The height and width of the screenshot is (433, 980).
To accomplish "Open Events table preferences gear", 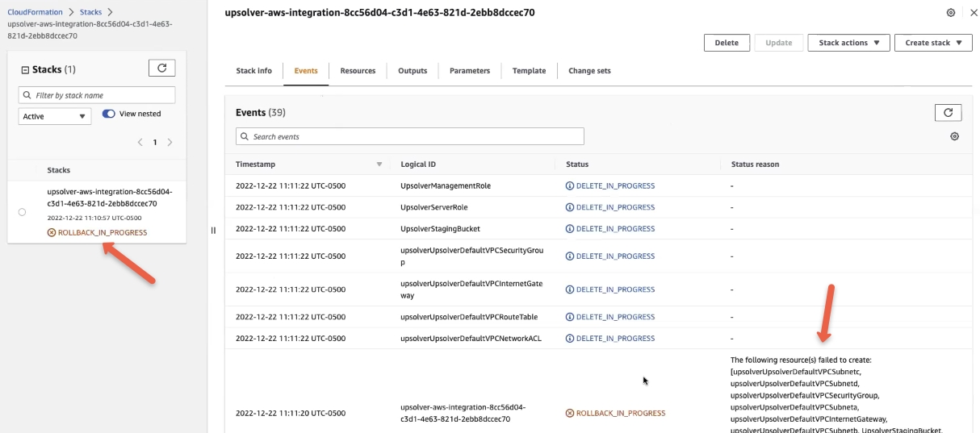I will [x=954, y=137].
